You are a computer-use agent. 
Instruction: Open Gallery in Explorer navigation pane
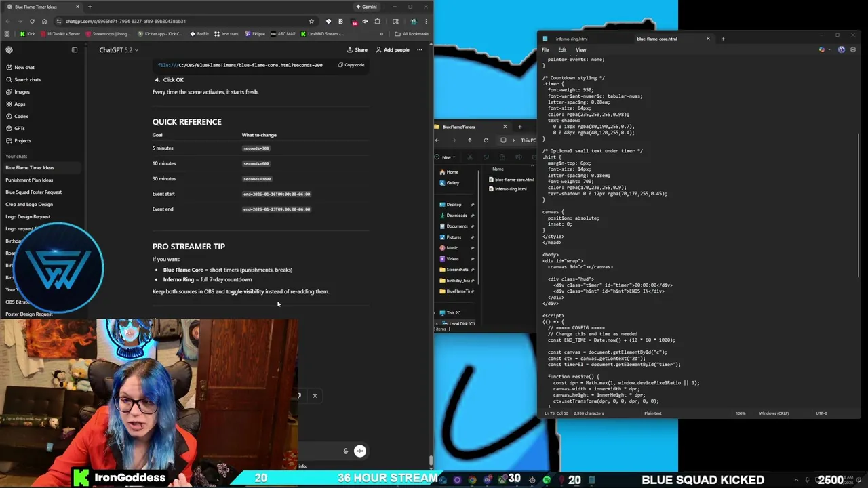(450, 183)
